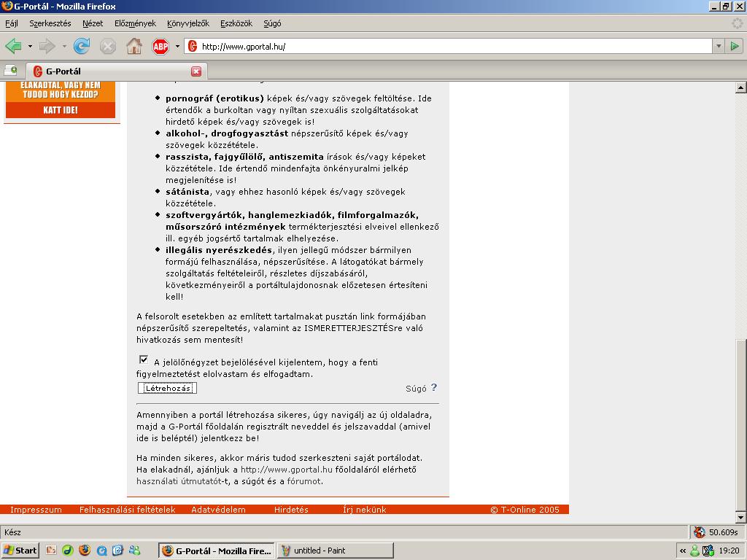This screenshot has height=560, width=747.
Task: Go to the Home page icon
Action: coord(134,47)
